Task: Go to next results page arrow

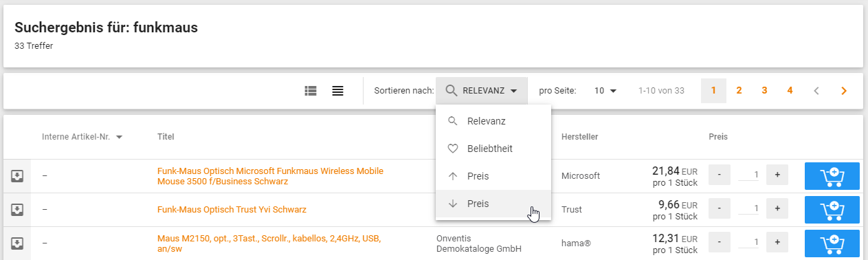Action: pyautogui.click(x=844, y=91)
